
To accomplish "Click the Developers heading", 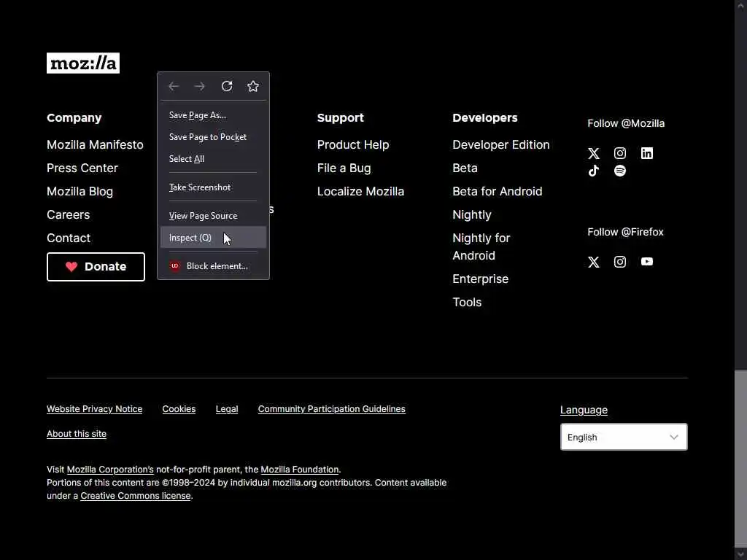I will click(484, 118).
